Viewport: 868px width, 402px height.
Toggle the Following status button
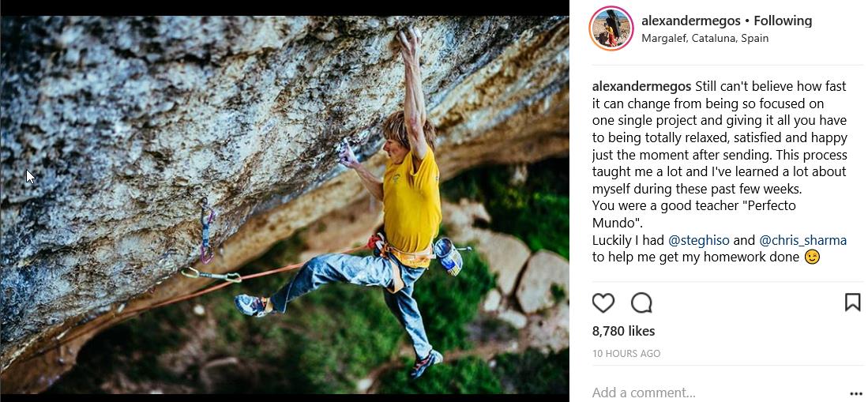(x=783, y=21)
